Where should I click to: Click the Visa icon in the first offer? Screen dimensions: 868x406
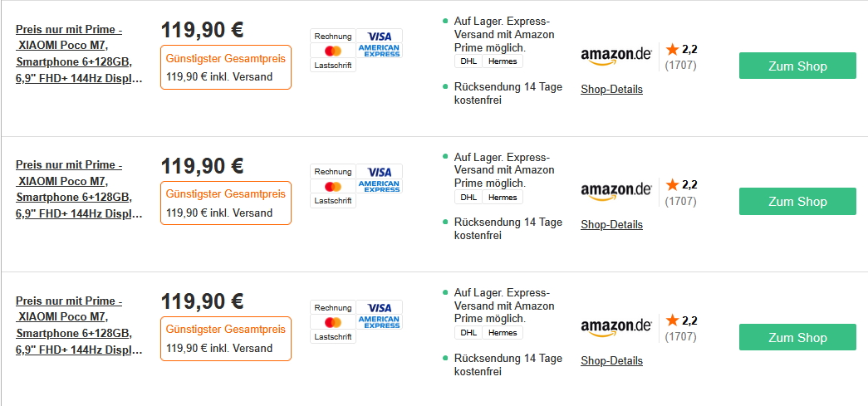(380, 36)
